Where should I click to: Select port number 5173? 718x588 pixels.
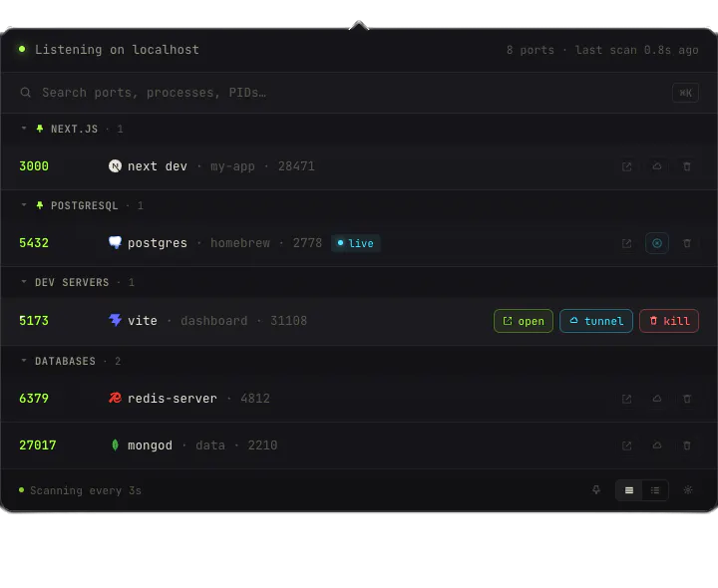point(34,321)
